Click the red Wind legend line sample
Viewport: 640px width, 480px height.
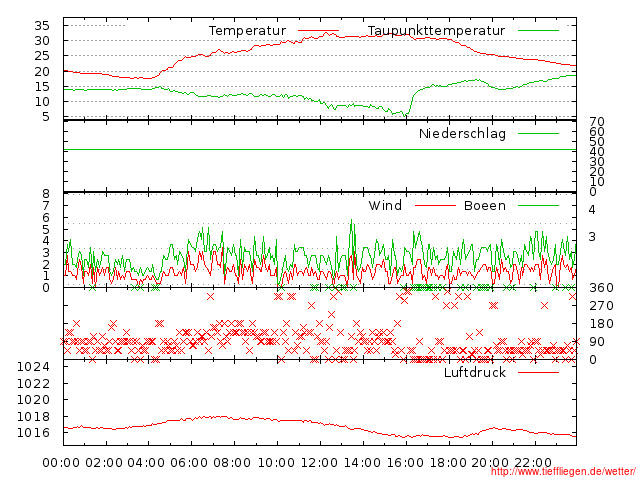point(435,205)
